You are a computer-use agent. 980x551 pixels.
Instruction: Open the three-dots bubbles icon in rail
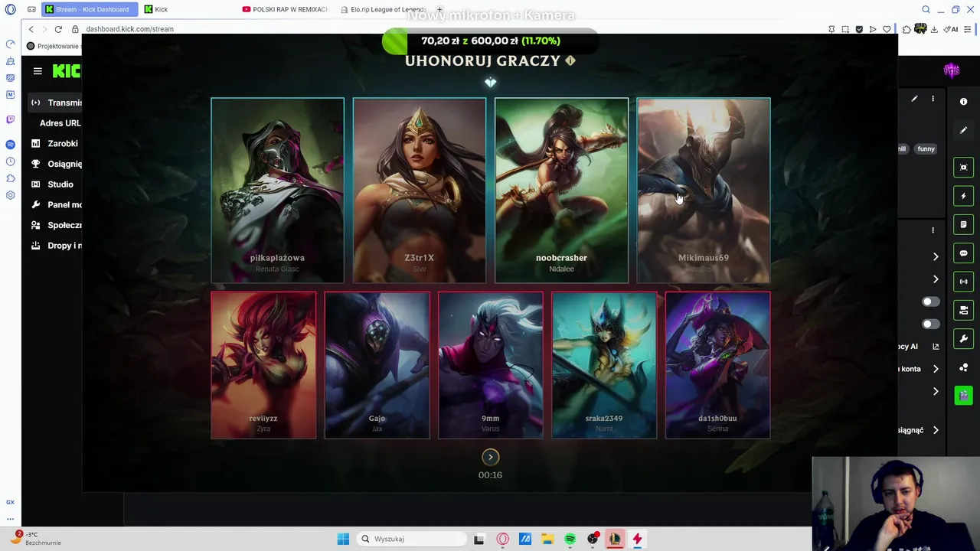(964, 367)
